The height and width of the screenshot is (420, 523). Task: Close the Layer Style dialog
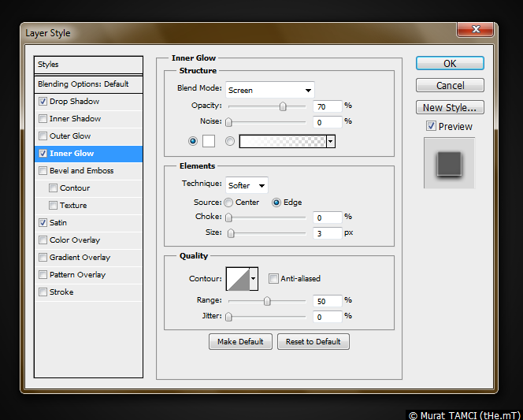tap(476, 30)
